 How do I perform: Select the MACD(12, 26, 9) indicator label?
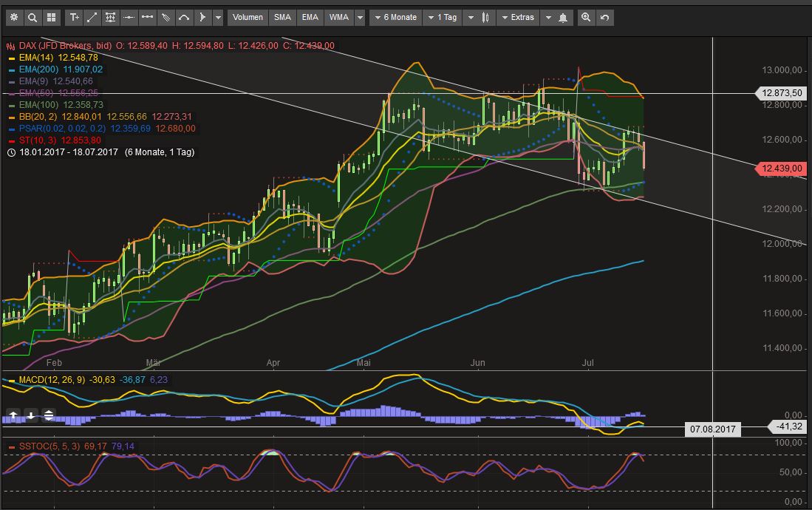click(x=52, y=380)
